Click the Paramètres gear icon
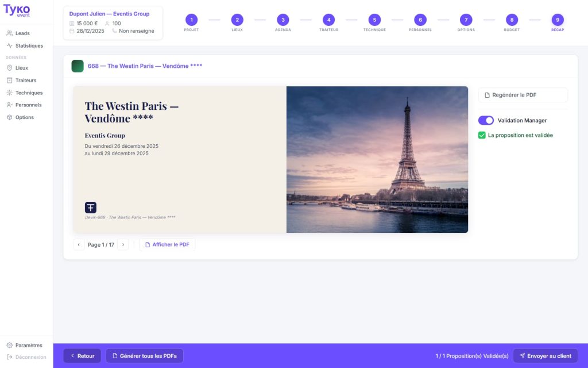Viewport: 588px width, 368px height. 9,345
